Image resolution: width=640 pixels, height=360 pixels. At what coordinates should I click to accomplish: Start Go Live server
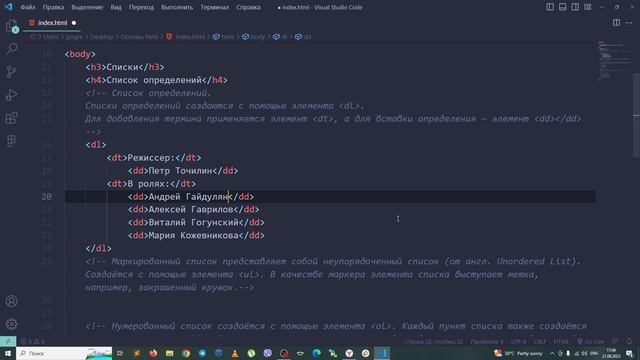590,341
